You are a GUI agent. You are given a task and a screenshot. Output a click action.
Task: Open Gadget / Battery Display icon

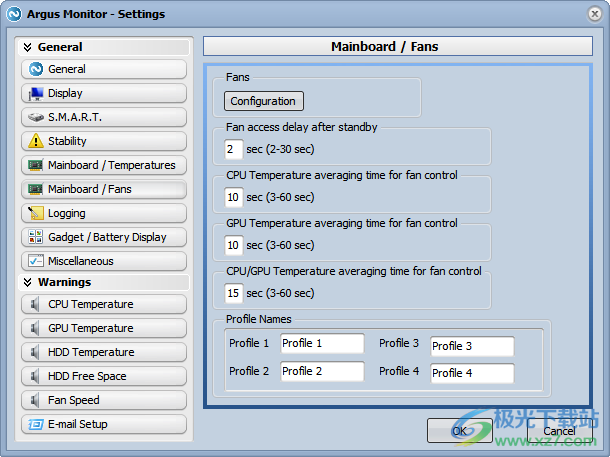[x=35, y=237]
